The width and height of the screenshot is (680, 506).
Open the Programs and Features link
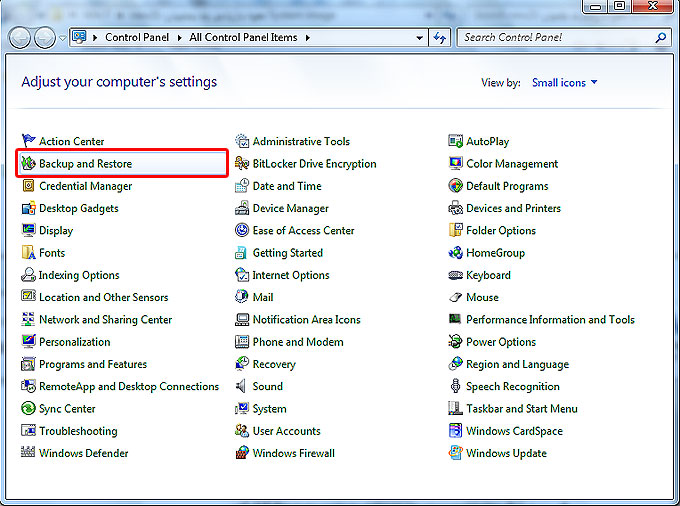coord(92,365)
